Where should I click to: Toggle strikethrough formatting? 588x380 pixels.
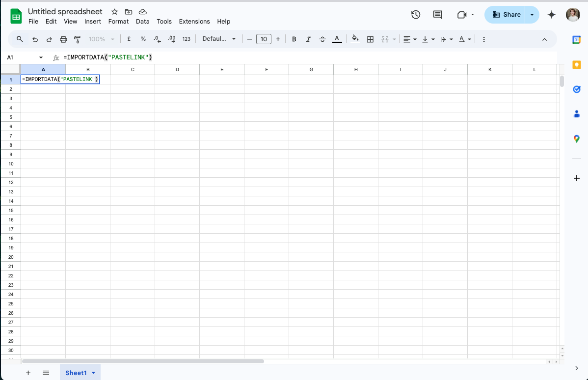point(322,39)
